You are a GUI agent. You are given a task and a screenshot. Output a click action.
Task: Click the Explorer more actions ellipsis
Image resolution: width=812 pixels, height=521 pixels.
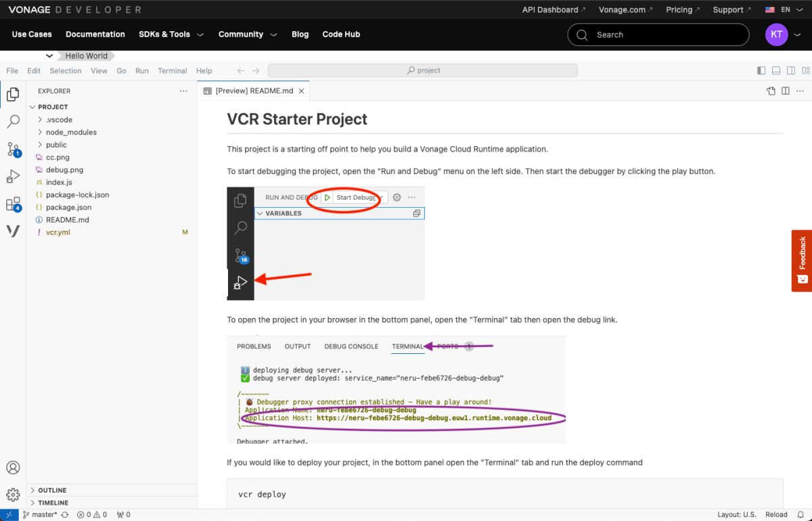[x=183, y=91]
